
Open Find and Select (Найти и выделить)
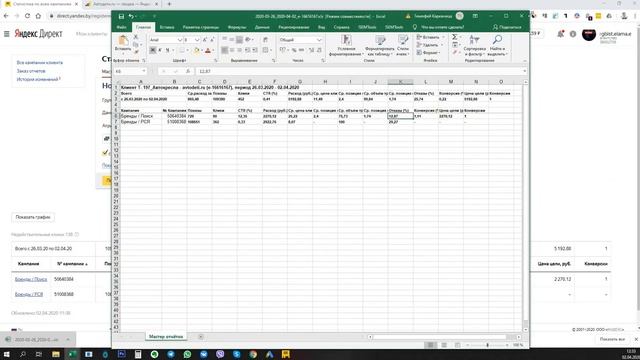pos(497,45)
